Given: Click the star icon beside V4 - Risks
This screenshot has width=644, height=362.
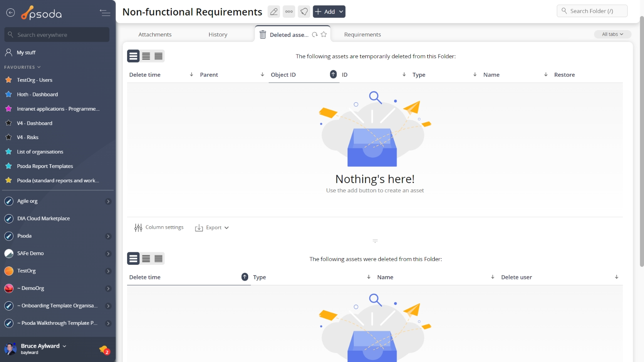Looking at the screenshot, I should click(x=8, y=137).
